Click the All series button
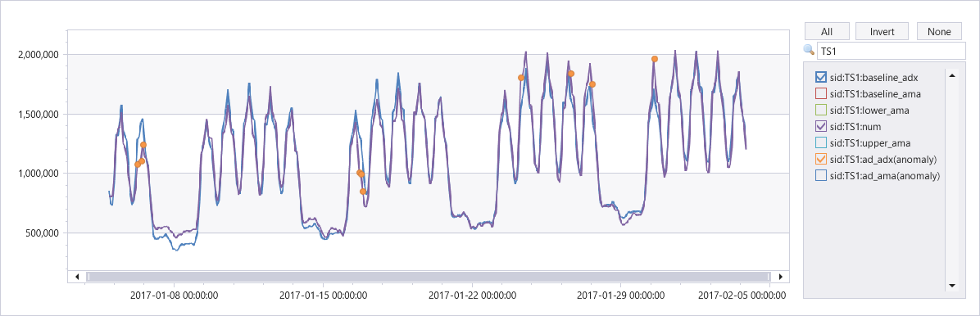 click(827, 31)
